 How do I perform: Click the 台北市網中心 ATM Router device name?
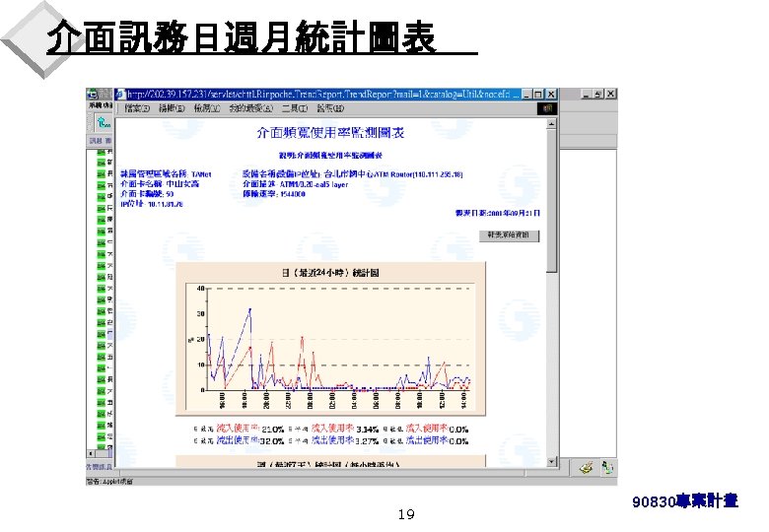tap(393, 174)
